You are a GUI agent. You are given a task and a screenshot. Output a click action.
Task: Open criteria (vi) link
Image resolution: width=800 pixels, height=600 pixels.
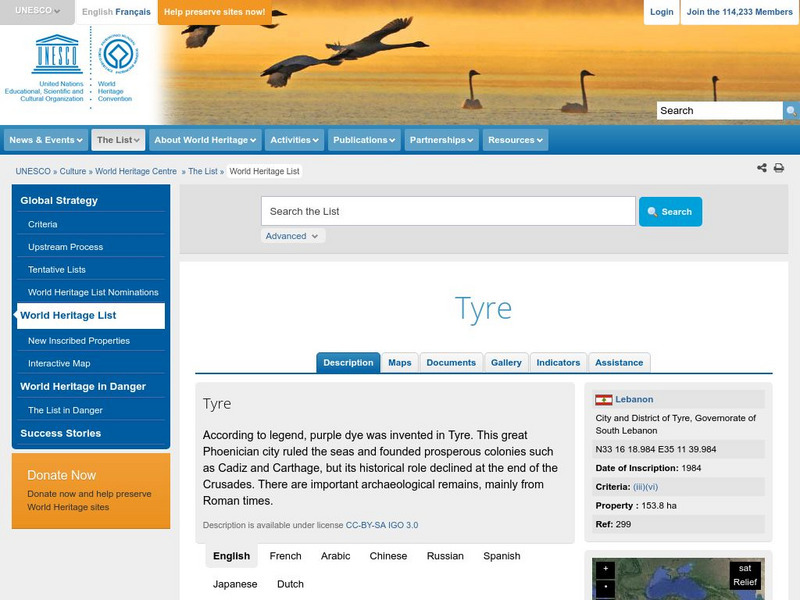click(x=652, y=487)
